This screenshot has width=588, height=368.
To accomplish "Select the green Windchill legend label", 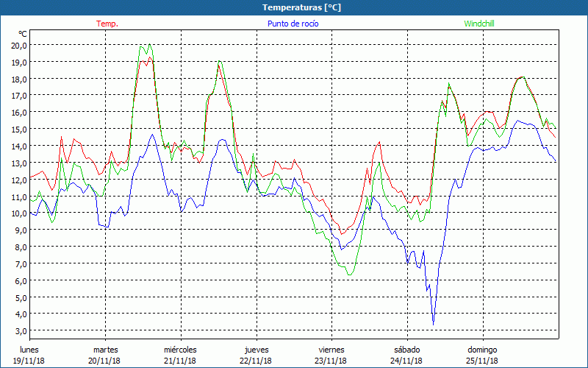I will point(479,24).
